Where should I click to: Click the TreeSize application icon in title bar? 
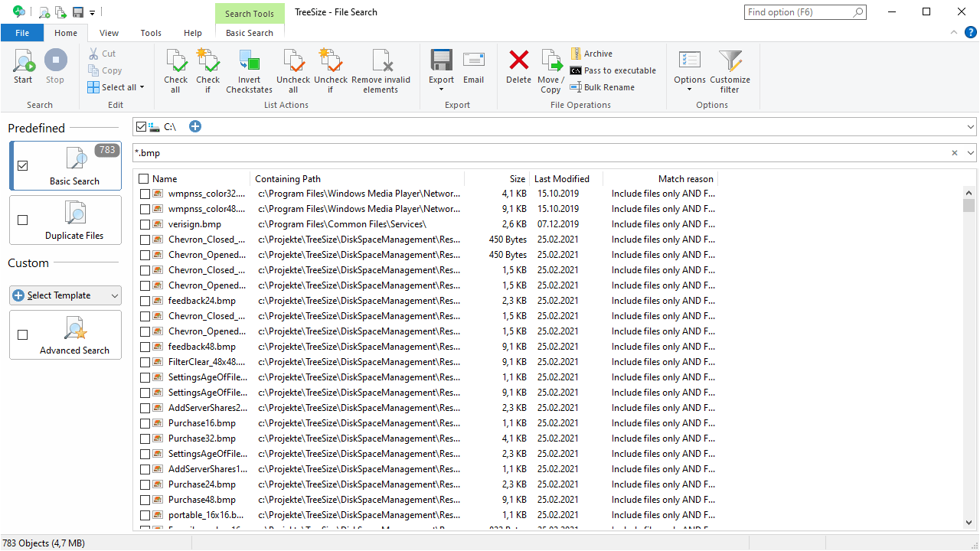19,11
